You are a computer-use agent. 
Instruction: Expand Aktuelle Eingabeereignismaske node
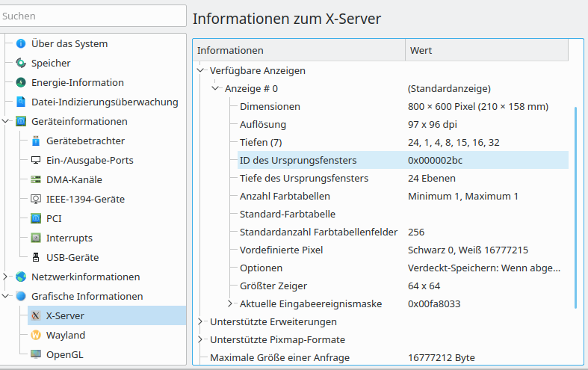(230, 303)
